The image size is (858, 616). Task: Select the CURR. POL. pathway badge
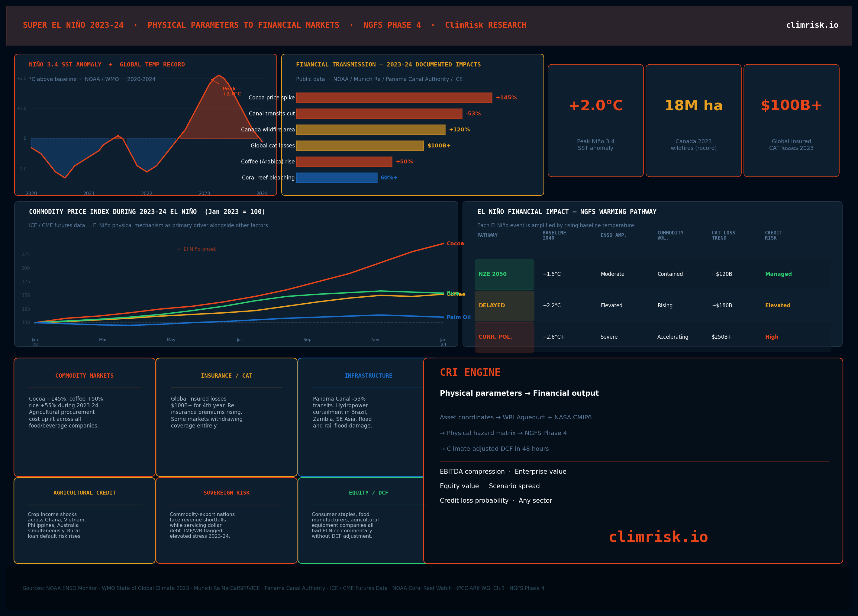[504, 337]
